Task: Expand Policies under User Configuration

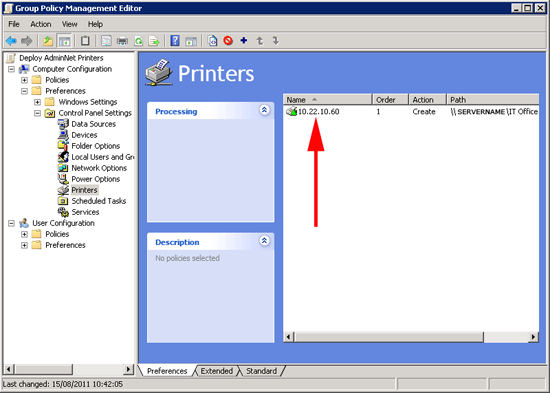Action: (x=24, y=234)
